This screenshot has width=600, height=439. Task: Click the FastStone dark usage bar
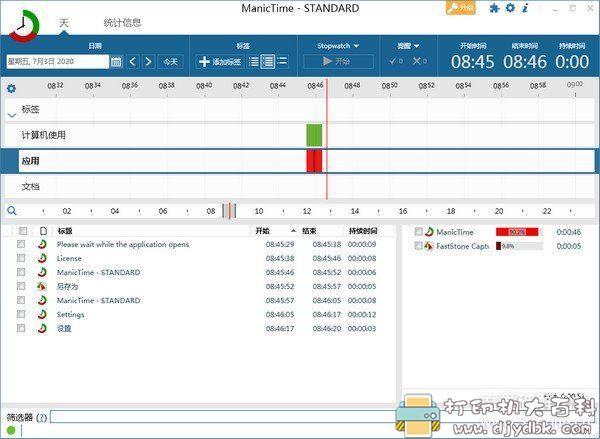tap(499, 246)
